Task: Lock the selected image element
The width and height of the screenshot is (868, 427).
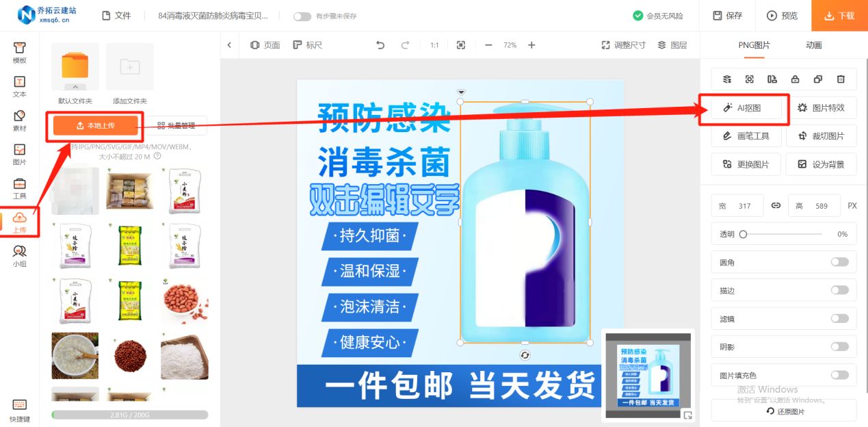Action: [x=795, y=79]
